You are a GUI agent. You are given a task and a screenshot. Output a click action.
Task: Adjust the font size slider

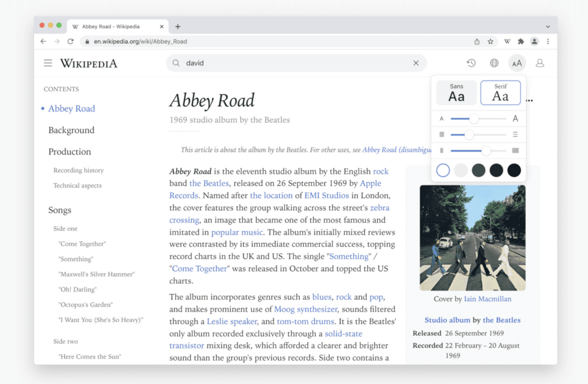pos(474,118)
